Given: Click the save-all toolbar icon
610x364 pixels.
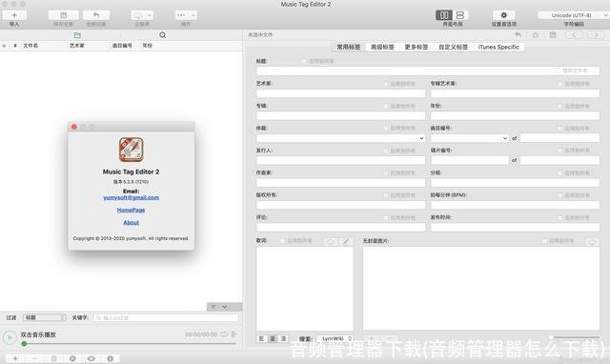Looking at the screenshot, I should [64, 15].
